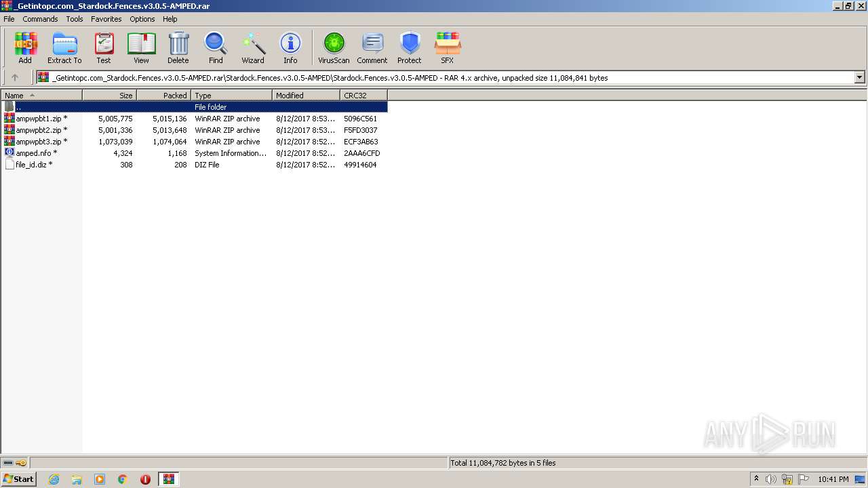Click CRC32 value 5096C561
868x488 pixels.
coord(360,119)
